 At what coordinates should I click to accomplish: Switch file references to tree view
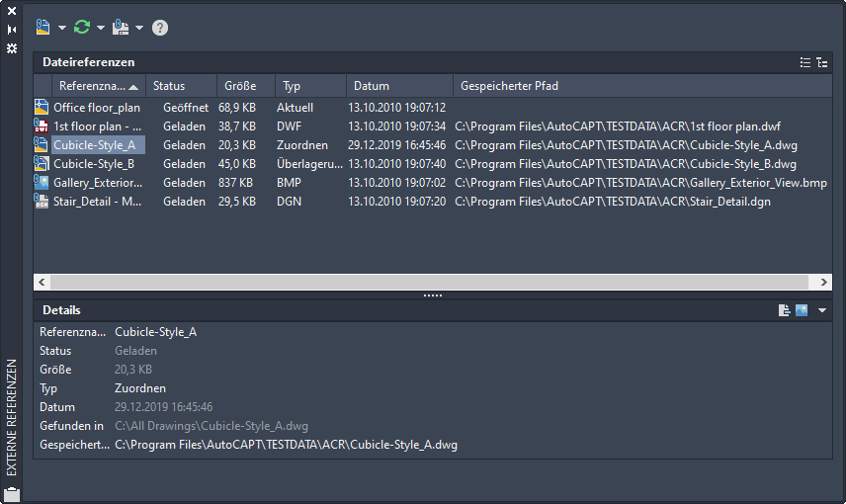822,62
